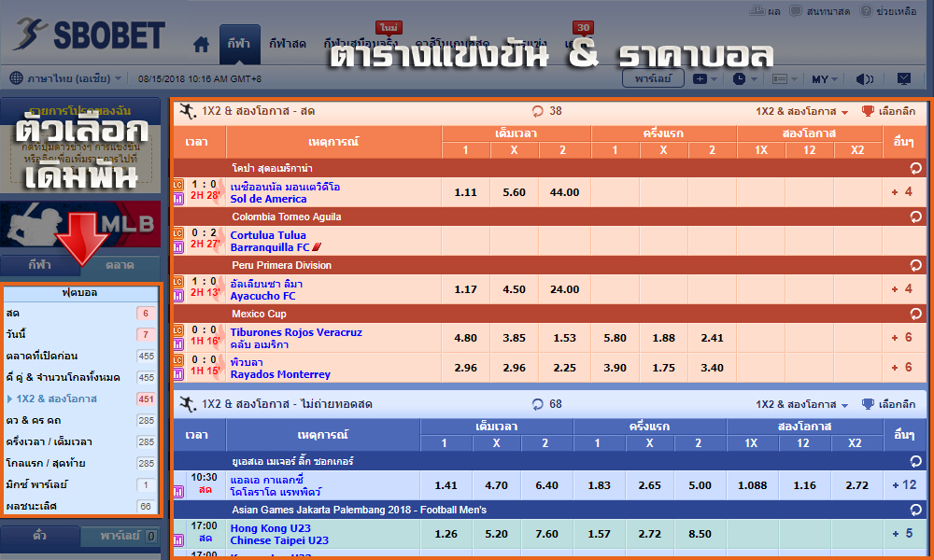Image resolution: width=934 pixels, height=560 pixels.
Task: Refresh the Asian Games Jakarta Palembang league
Action: (915, 510)
